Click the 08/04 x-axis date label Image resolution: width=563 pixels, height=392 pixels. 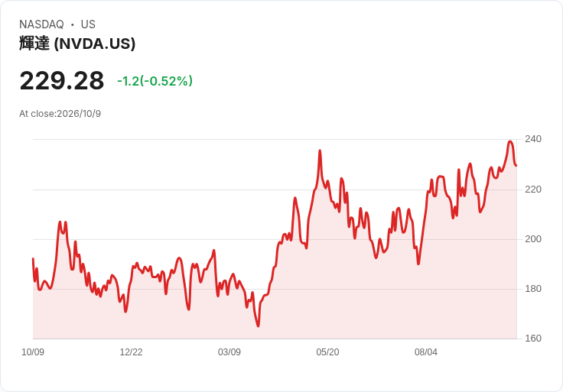point(426,352)
